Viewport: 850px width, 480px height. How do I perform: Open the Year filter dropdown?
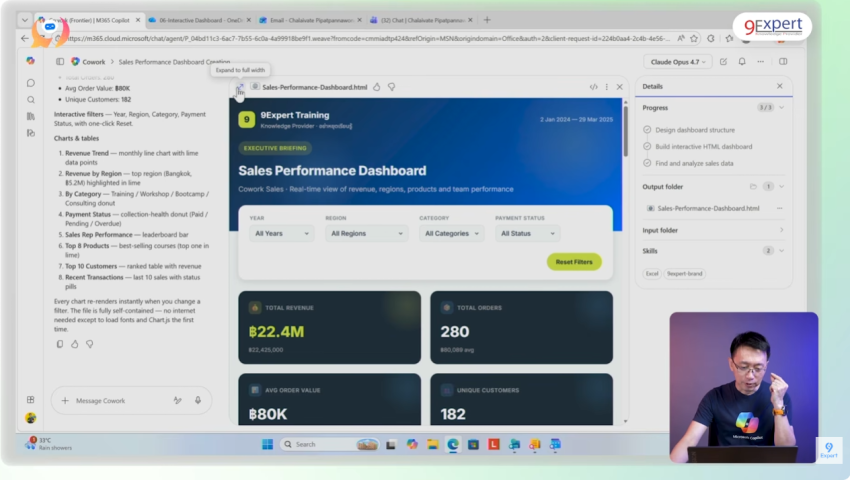click(x=281, y=233)
